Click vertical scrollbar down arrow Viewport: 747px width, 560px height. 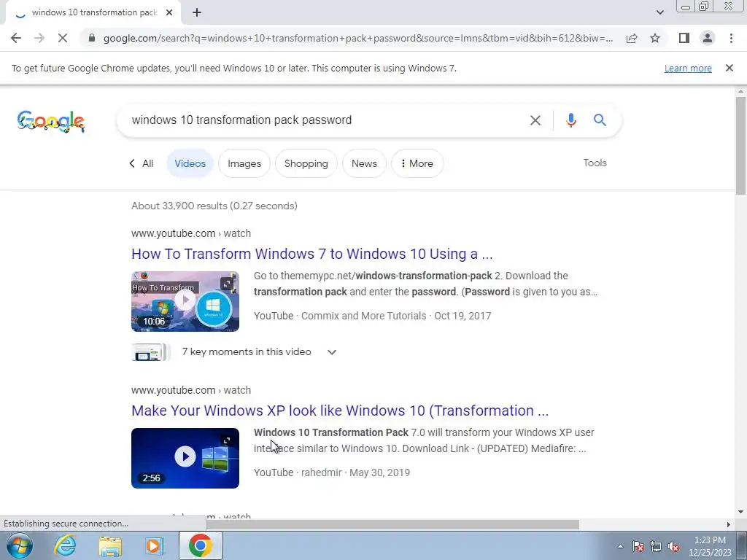click(740, 513)
